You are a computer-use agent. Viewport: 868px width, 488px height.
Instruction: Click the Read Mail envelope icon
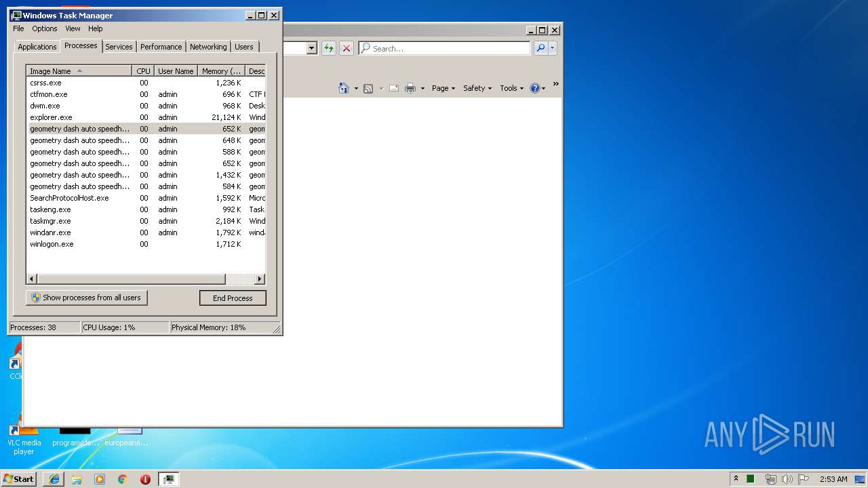394,88
